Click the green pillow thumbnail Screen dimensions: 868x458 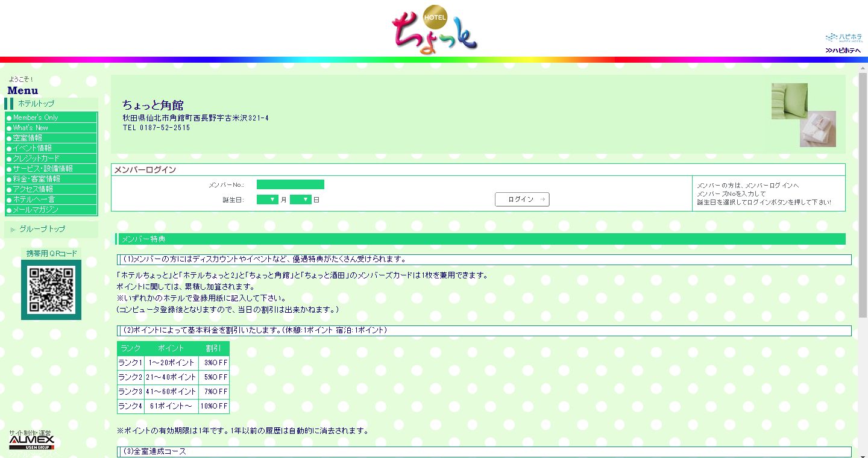coord(789,101)
